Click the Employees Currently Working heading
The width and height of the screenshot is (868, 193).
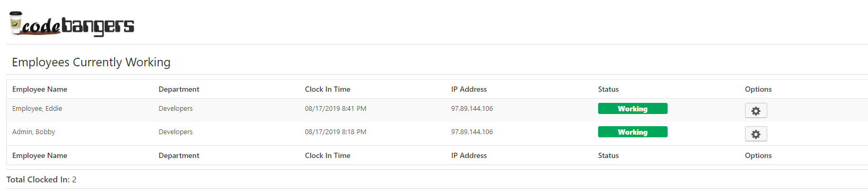[91, 63]
